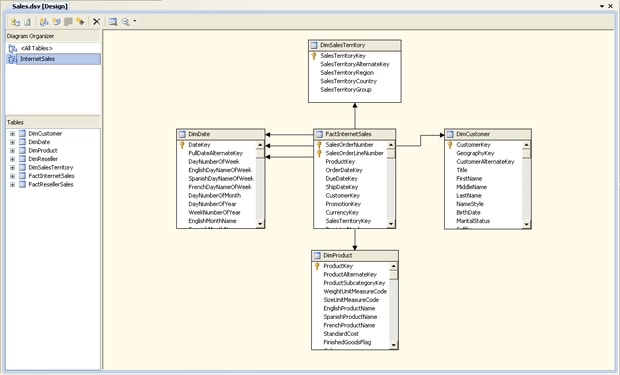
Task: Click the key icon beside DateKey
Action: click(x=182, y=145)
